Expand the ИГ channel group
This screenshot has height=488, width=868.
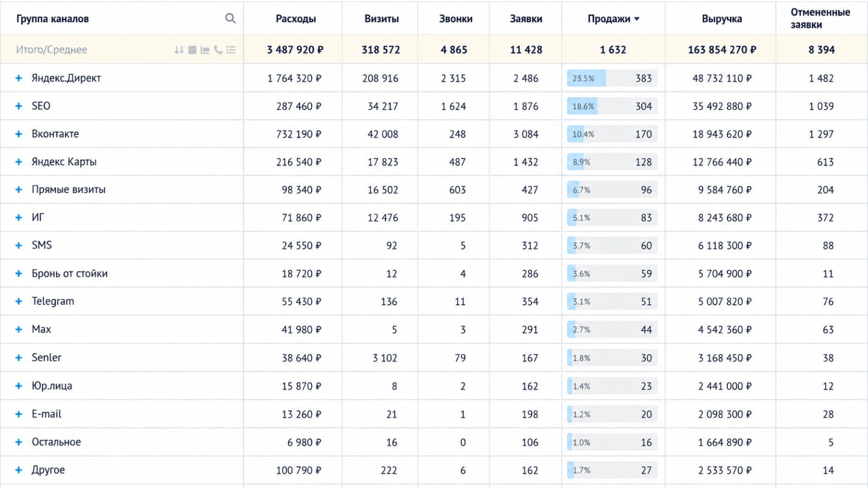[x=18, y=217]
